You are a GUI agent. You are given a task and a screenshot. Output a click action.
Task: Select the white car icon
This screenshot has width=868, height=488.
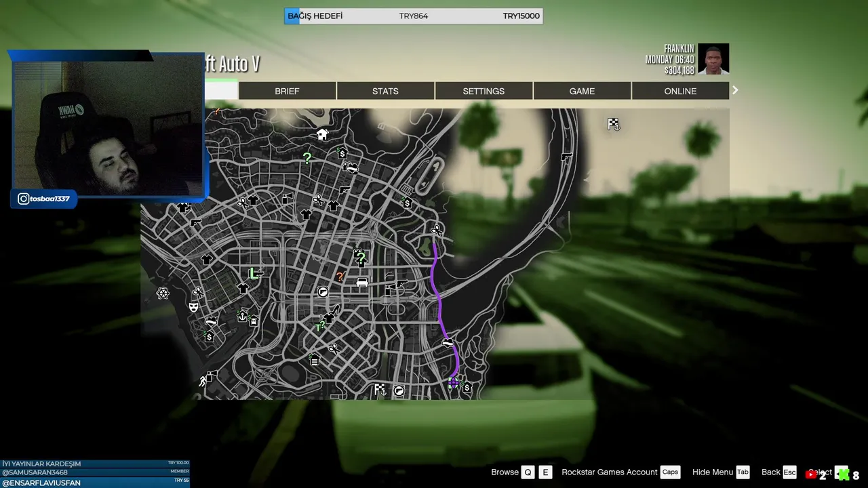(362, 281)
